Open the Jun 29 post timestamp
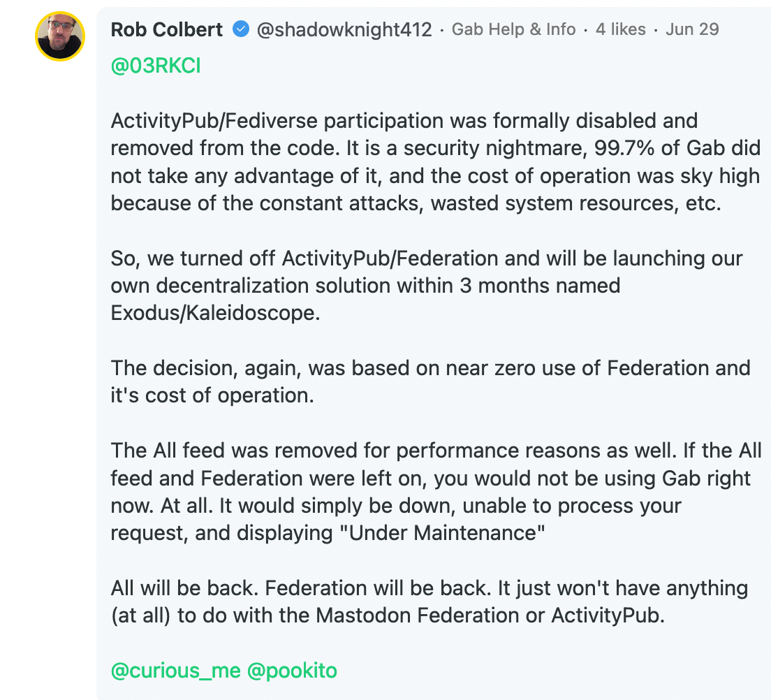 (x=692, y=29)
